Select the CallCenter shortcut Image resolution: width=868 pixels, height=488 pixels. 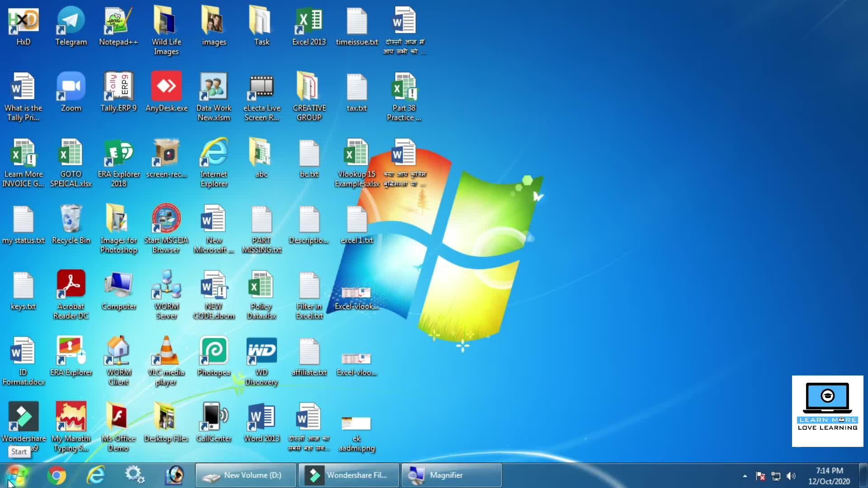point(214,423)
